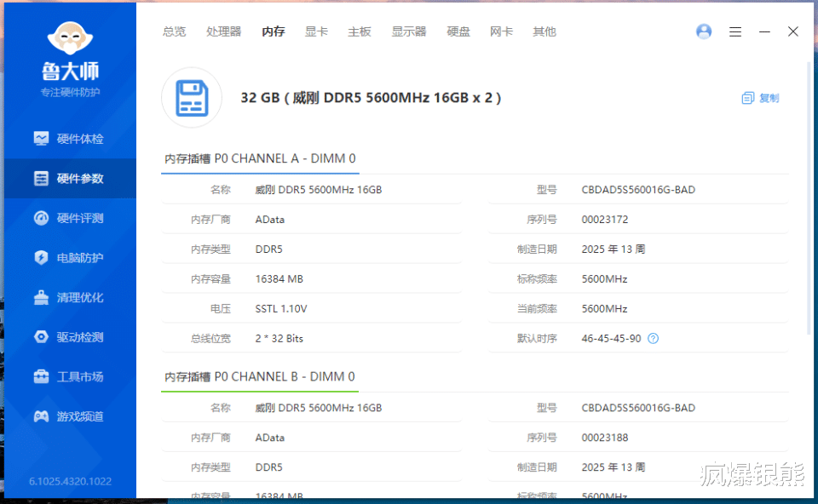Switch to the 其他 tab
The height and width of the screenshot is (504, 818).
tap(544, 31)
